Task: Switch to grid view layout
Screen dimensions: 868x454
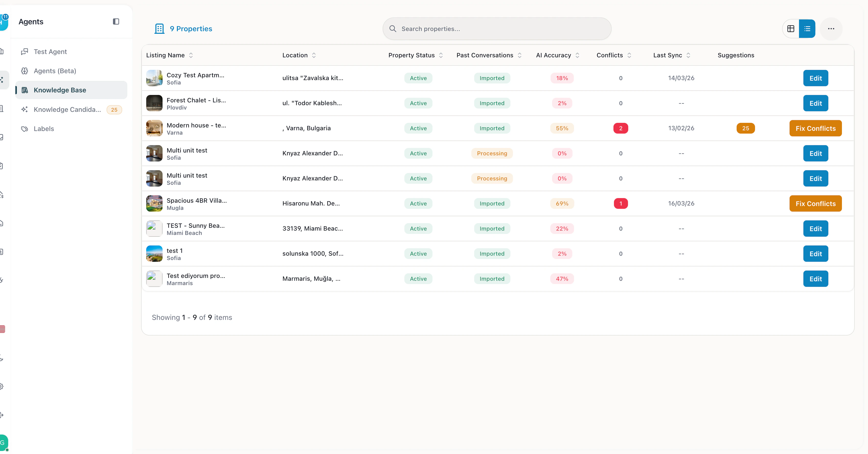Action: [791, 29]
